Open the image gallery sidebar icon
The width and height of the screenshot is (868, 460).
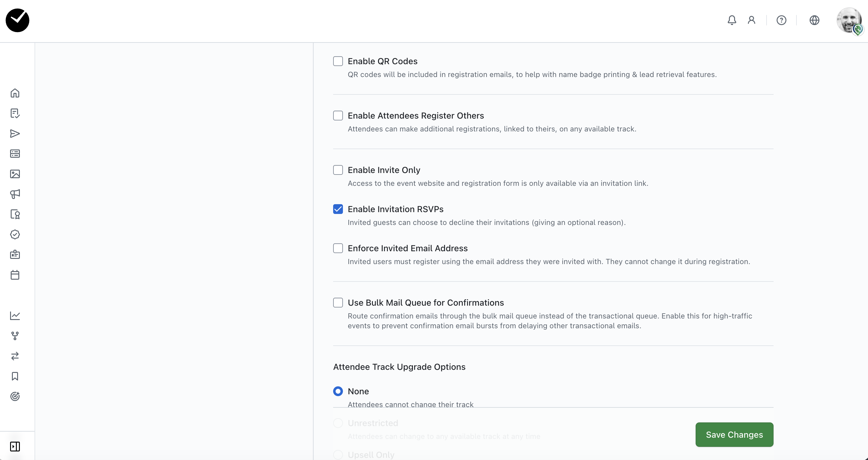click(15, 174)
